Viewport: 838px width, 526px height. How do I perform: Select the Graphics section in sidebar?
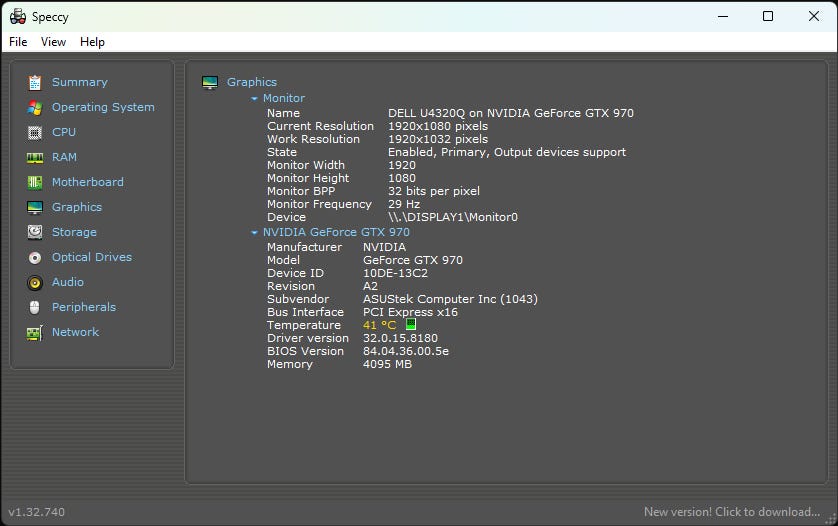pos(77,207)
